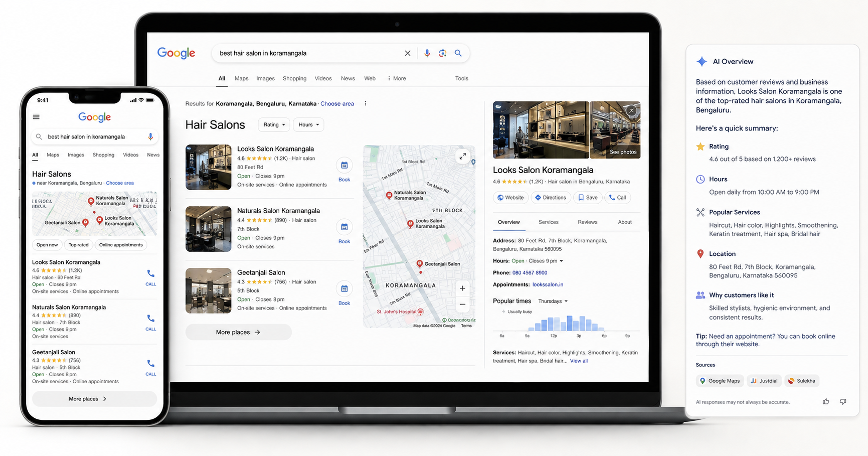Open the Sulekha source chip
Screen dimensions: 868x456
(x=801, y=381)
